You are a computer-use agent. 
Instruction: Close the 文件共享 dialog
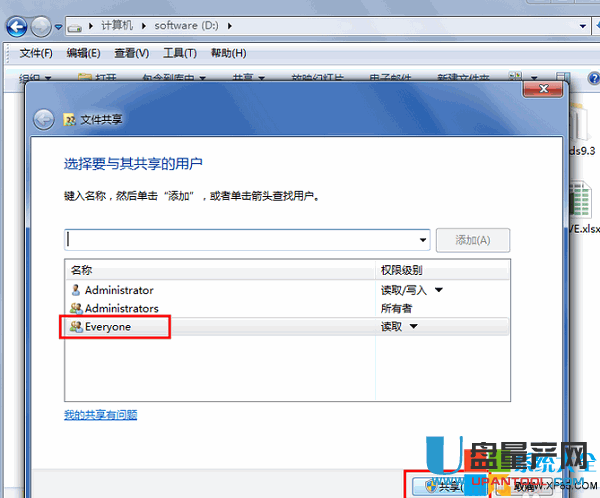pos(543,89)
